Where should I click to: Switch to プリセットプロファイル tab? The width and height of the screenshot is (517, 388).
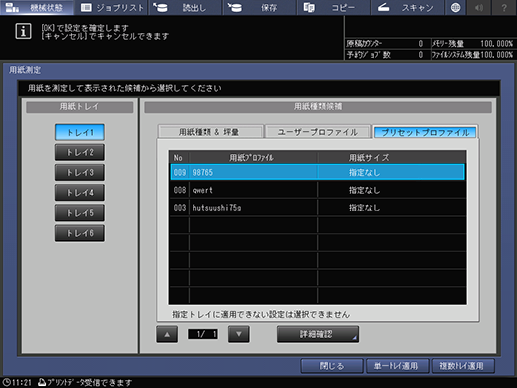pos(425,132)
